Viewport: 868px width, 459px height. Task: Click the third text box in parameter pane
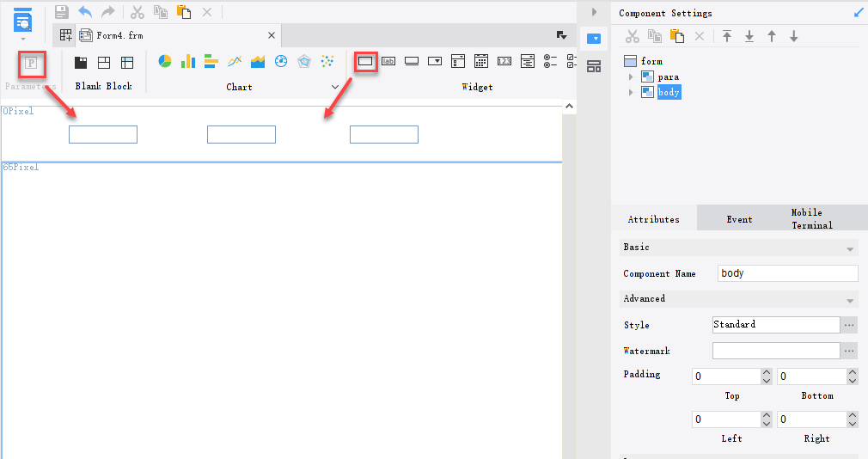point(384,135)
